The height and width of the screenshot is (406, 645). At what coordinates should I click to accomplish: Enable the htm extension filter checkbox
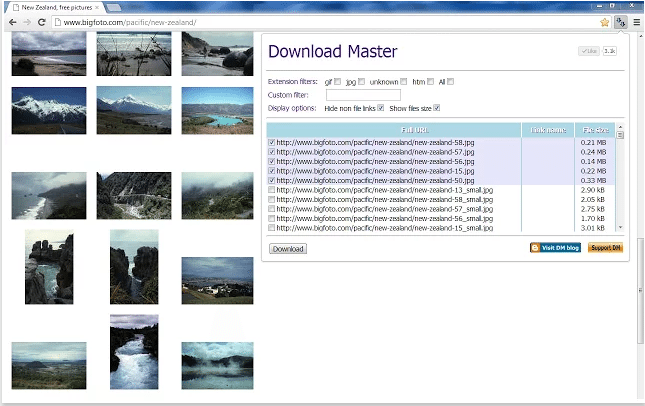coord(430,81)
